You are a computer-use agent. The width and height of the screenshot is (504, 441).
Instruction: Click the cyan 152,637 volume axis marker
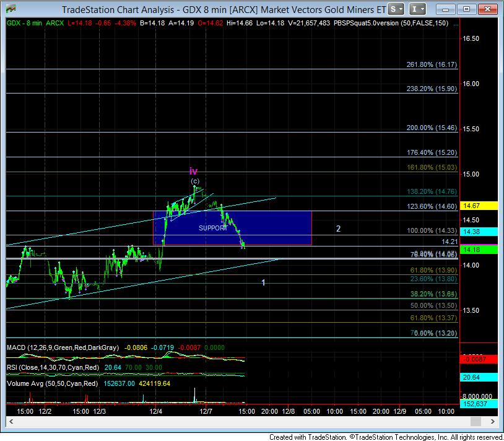tap(479, 404)
